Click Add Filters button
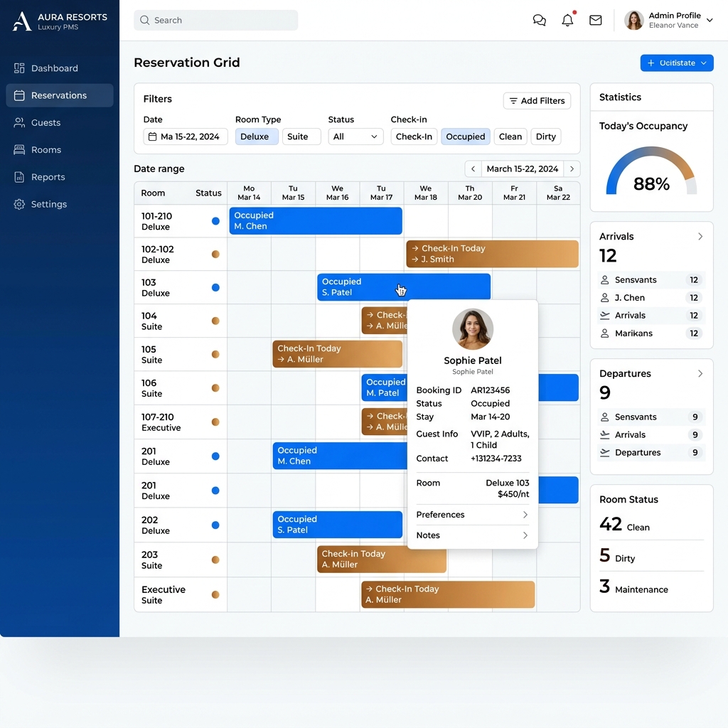This screenshot has width=728, height=728. click(537, 101)
